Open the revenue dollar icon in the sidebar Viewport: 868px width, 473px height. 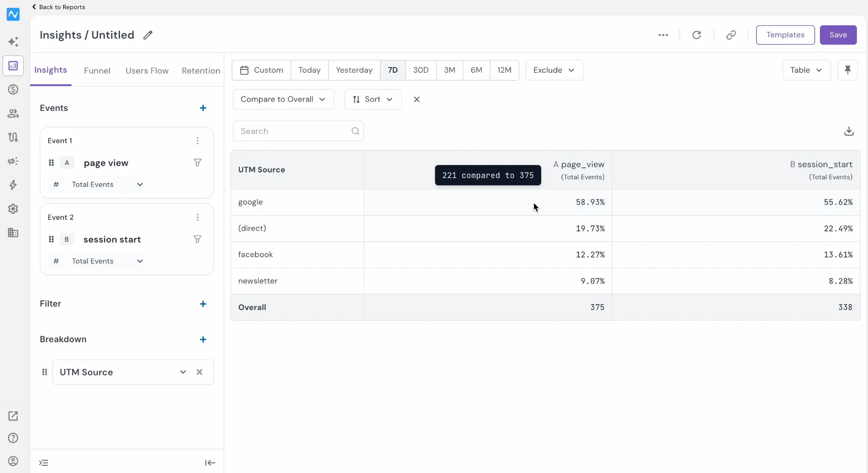point(13,89)
